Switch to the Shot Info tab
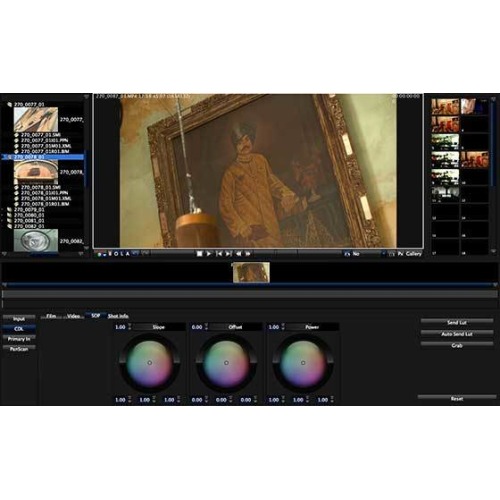The image size is (500, 500). coord(118,316)
